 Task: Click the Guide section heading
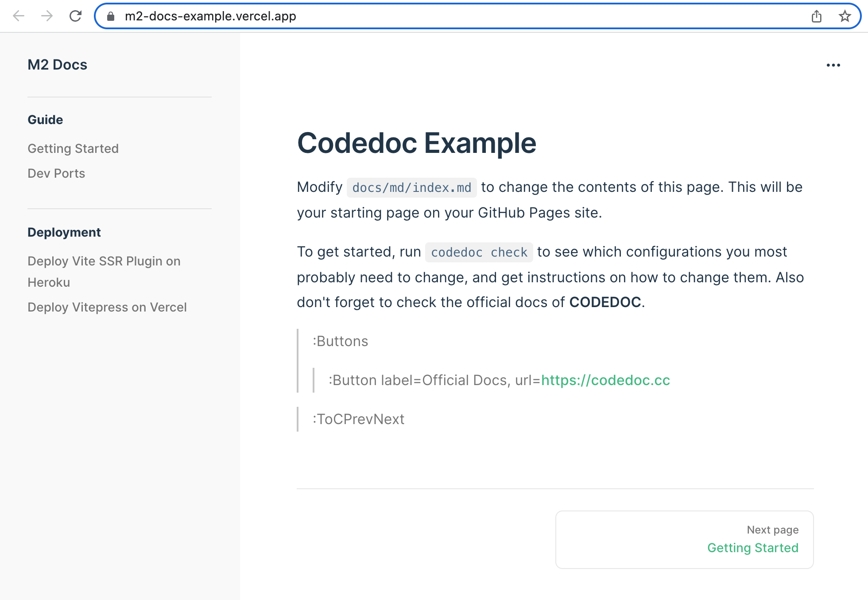tap(45, 120)
